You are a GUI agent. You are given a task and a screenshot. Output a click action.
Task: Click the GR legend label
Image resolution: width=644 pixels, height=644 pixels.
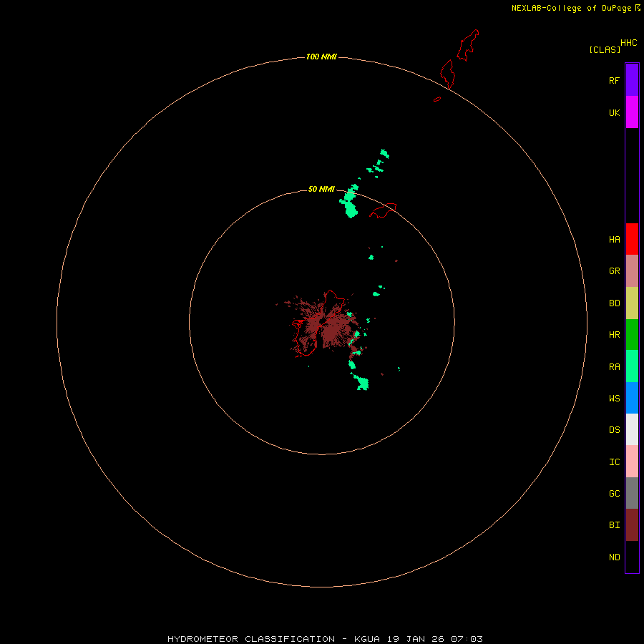[614, 271]
